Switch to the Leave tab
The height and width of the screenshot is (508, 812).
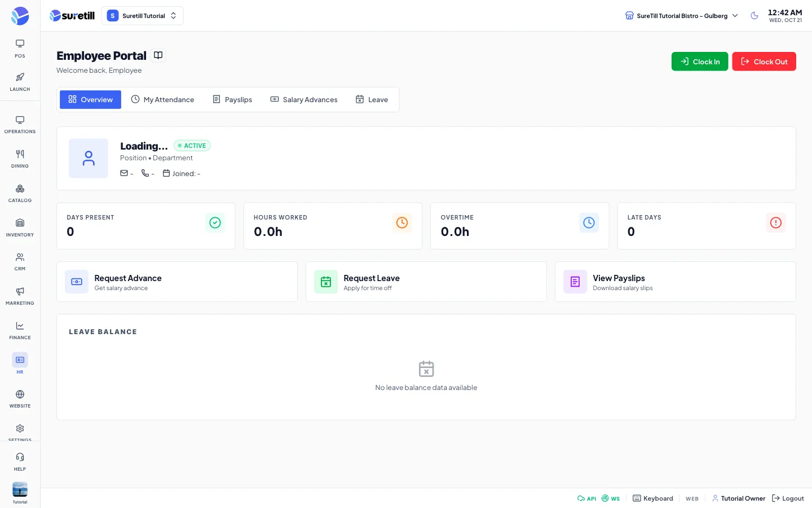point(372,99)
